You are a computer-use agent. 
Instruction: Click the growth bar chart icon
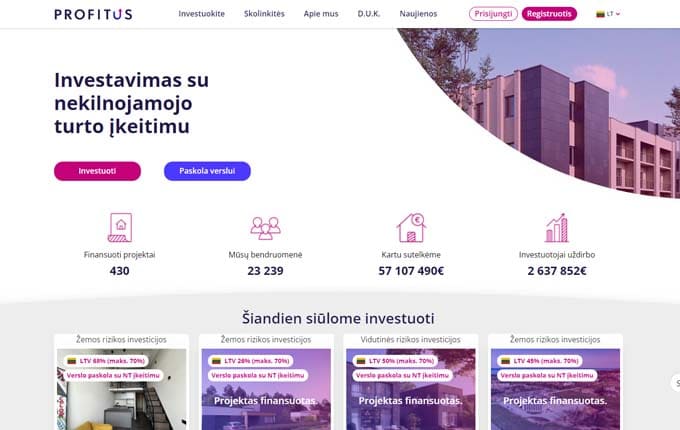[x=557, y=228]
